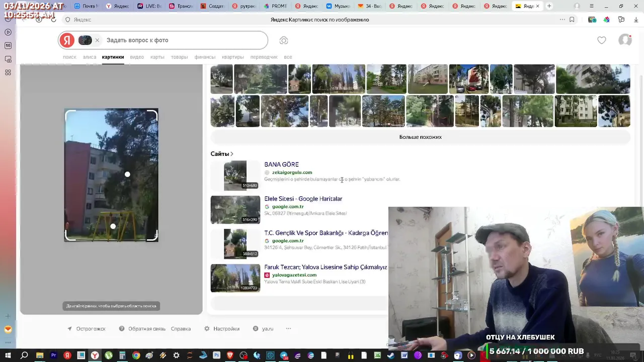Open settings gear on taskbar
This screenshot has width=644, height=362.
(176, 355)
